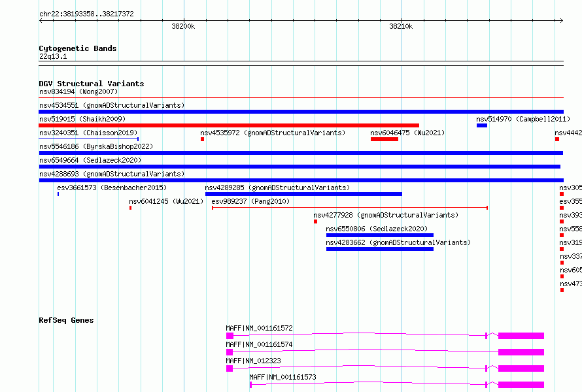Click the last exon block of MAFF NM_012323
The height and width of the screenshot is (392, 582).
point(521,368)
